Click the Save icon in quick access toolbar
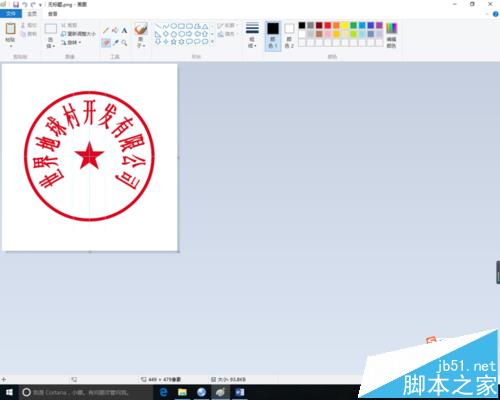Image resolution: width=500 pixels, height=400 pixels. click(16, 5)
